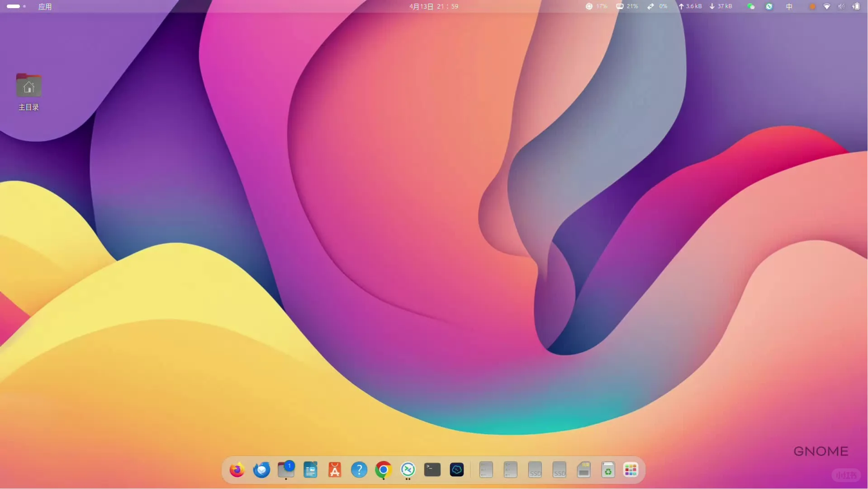Open the red software store icon
This screenshot has width=868, height=489.
click(334, 470)
